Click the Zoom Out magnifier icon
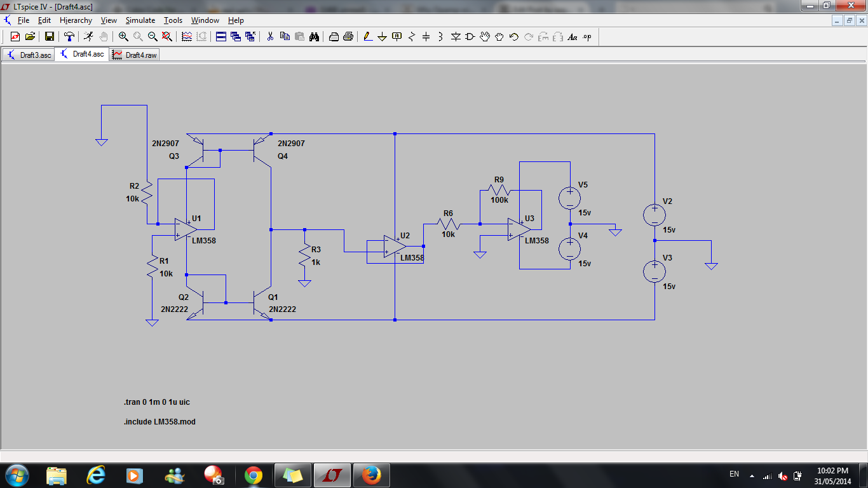The image size is (868, 488). pyautogui.click(x=153, y=37)
